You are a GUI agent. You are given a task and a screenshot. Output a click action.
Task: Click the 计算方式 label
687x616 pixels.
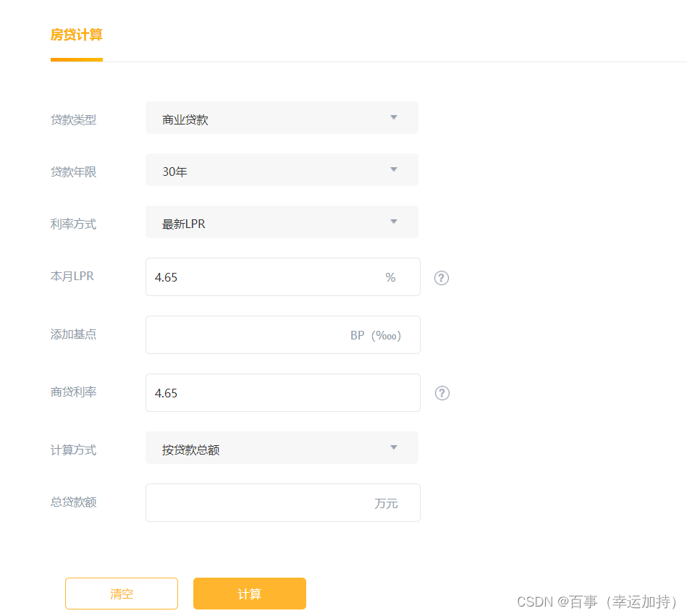tap(73, 450)
